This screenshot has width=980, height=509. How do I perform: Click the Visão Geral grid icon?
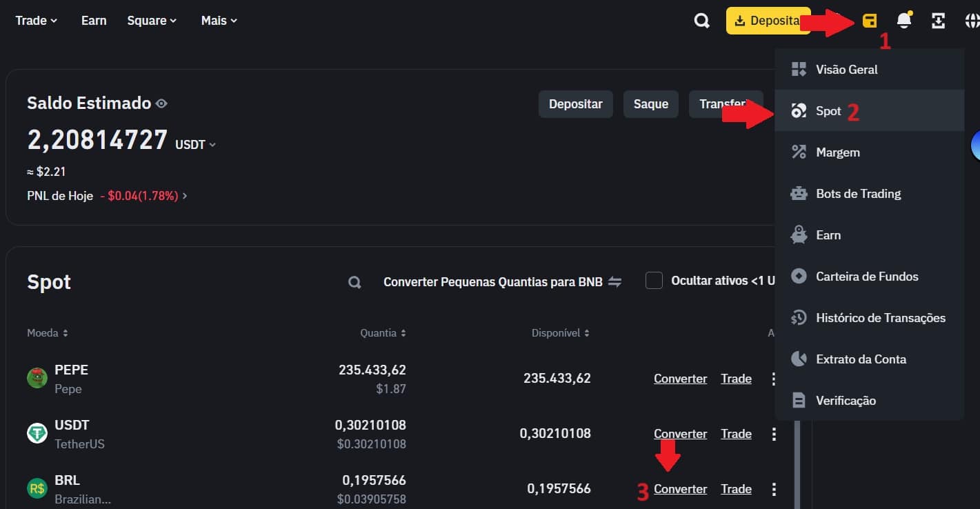pos(799,69)
